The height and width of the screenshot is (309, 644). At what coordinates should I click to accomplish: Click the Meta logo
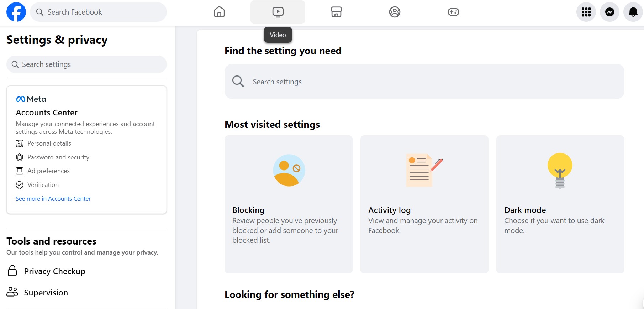(31, 99)
